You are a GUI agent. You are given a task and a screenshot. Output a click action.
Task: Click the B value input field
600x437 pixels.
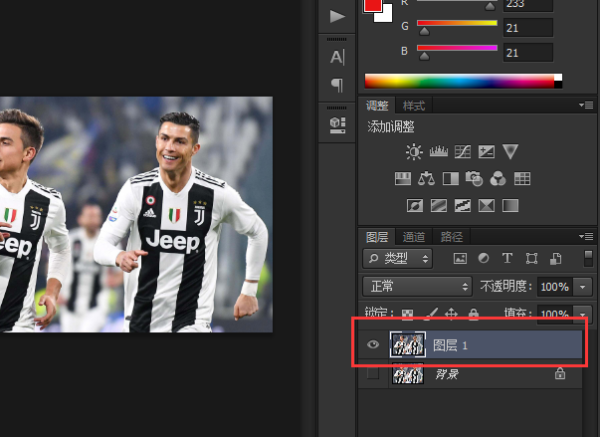point(529,52)
